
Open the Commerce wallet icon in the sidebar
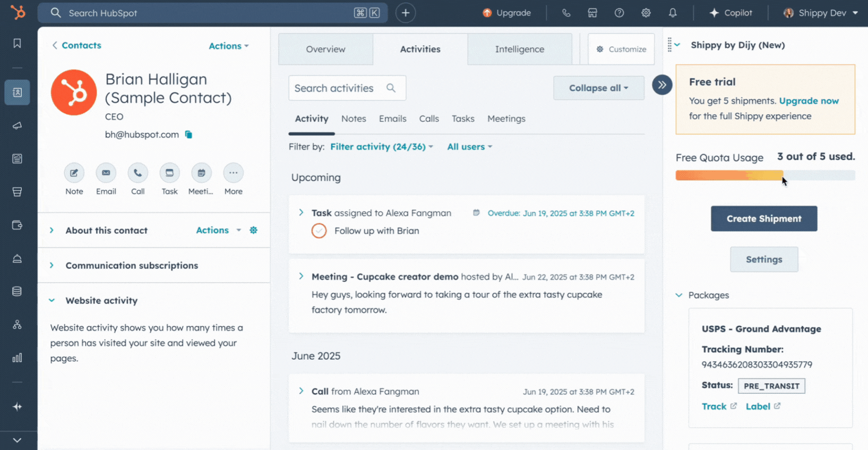point(17,225)
